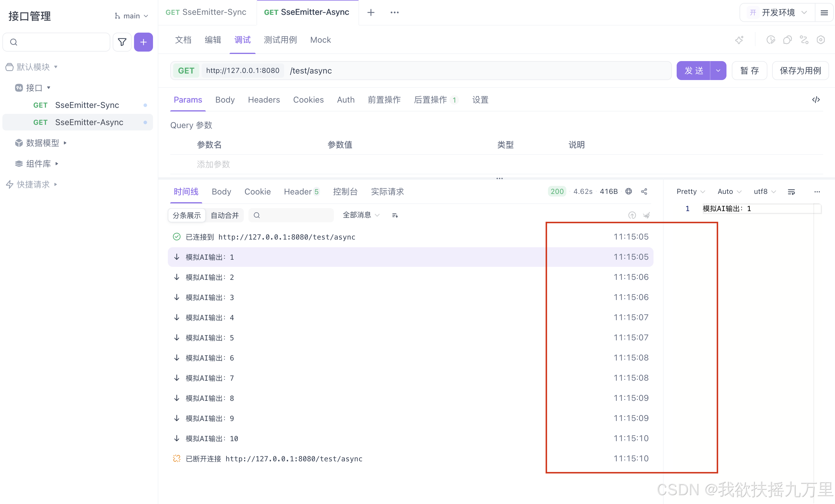Click the copy/duplicate shapes icon
Viewport: 835px width, 504px height.
[787, 40]
